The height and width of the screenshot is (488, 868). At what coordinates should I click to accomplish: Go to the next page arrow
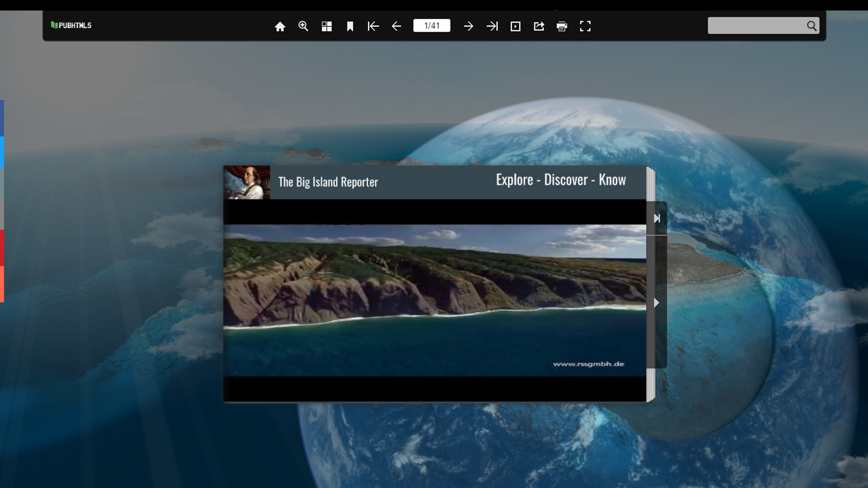point(468,26)
